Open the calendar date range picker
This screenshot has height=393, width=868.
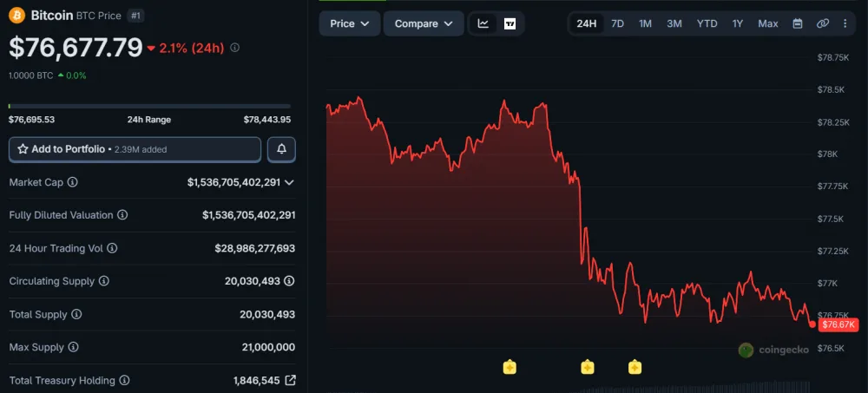tap(798, 23)
